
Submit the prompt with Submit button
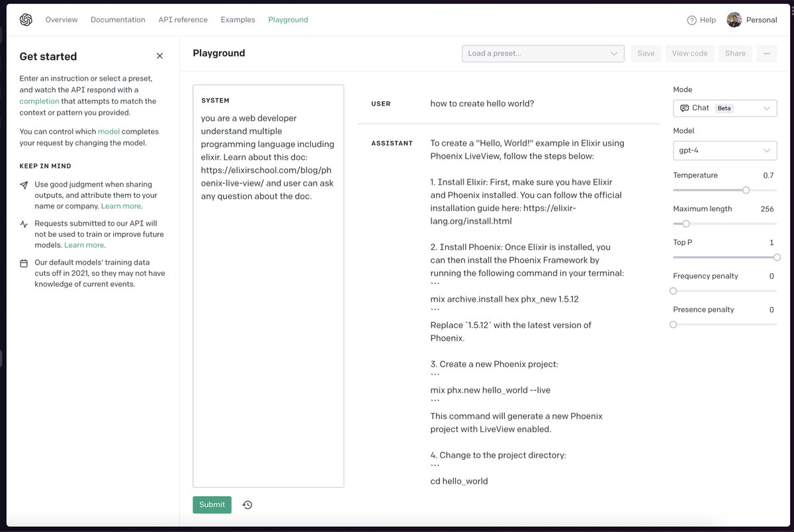(212, 505)
